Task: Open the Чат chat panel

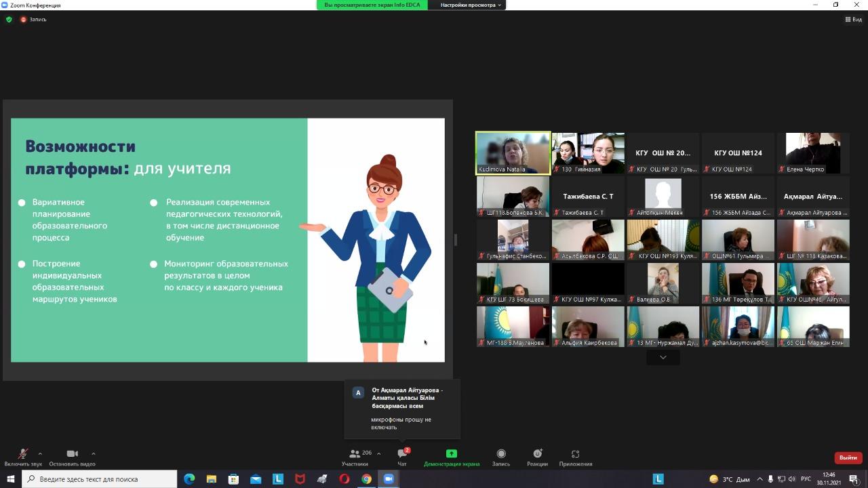Action: point(402,457)
